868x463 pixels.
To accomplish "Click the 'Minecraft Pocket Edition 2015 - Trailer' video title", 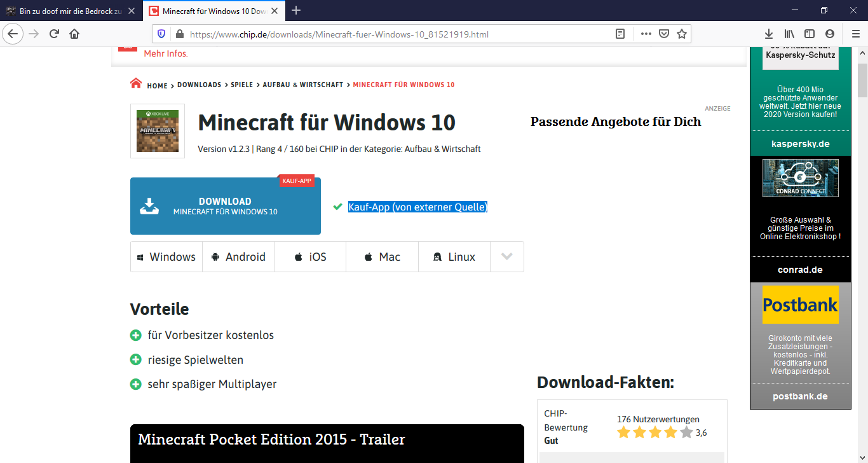I will click(x=271, y=439).
